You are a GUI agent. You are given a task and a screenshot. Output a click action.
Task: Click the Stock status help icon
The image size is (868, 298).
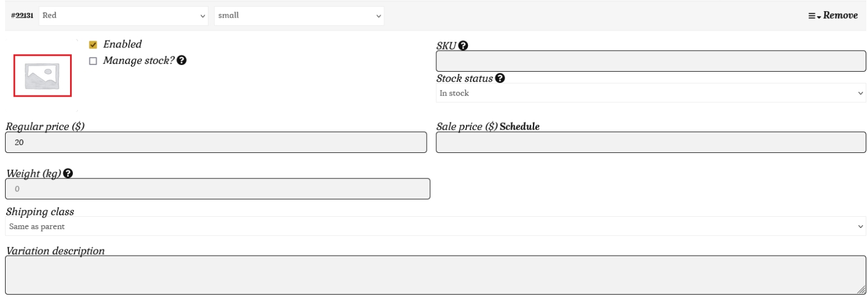500,78
